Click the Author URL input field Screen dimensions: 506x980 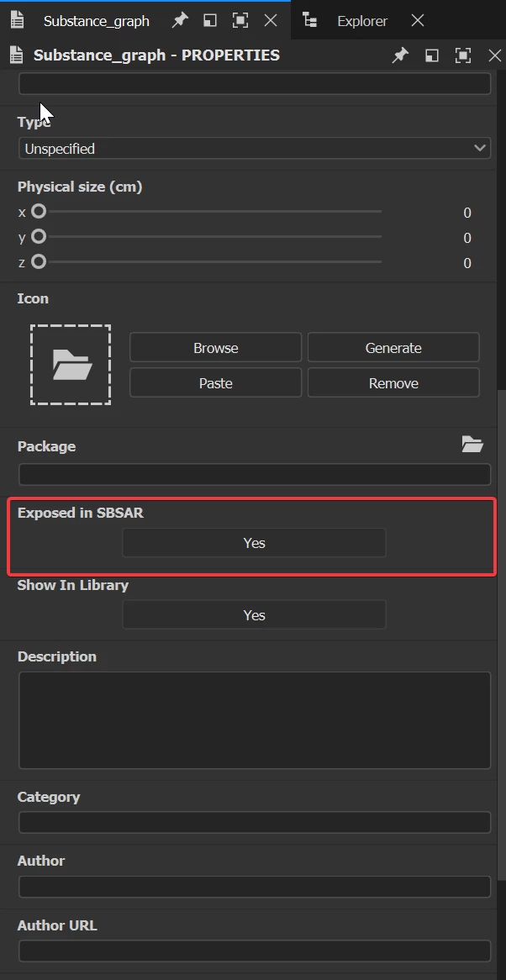255,951
